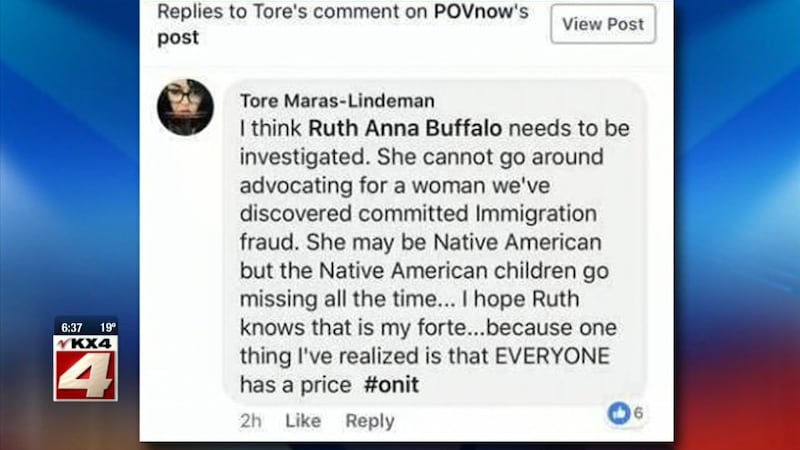This screenshot has width=800, height=450.
Task: Click the gray comment bubble text
Action: click(x=435, y=242)
